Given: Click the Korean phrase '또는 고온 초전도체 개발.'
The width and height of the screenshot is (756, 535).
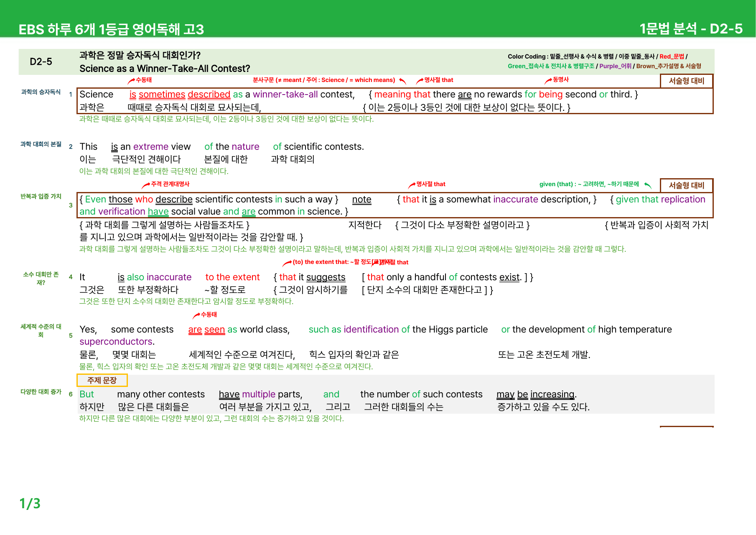Looking at the screenshot, I should 544,355.
